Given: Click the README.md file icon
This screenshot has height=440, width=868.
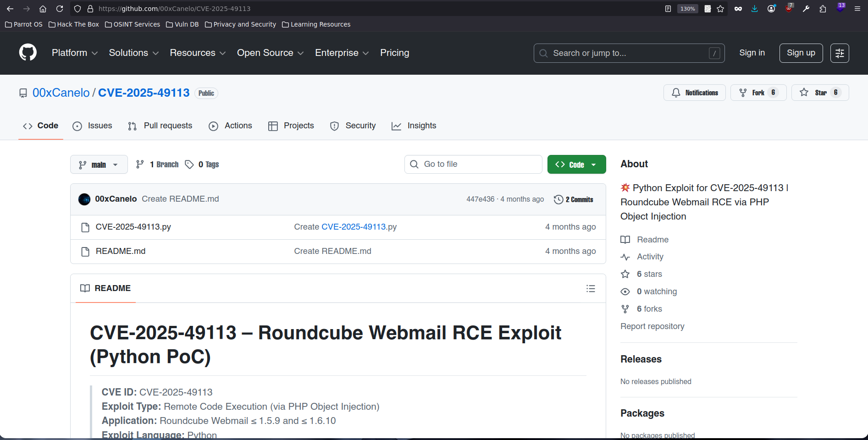Looking at the screenshot, I should coord(85,252).
